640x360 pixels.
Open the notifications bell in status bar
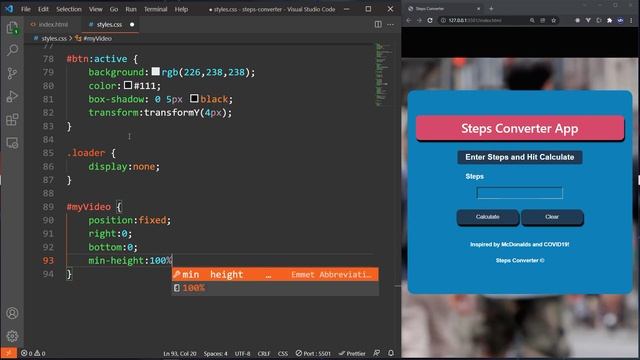pyautogui.click(x=391, y=353)
